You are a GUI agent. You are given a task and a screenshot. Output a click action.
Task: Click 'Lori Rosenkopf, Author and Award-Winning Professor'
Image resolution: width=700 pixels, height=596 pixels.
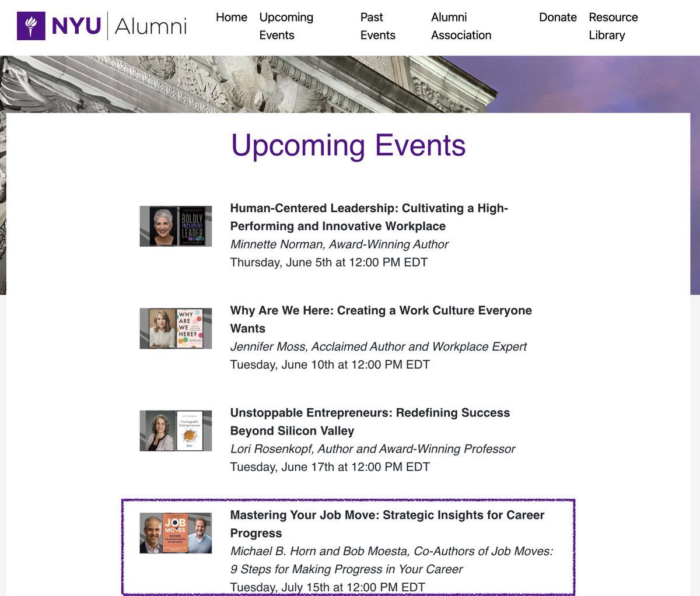(373, 449)
